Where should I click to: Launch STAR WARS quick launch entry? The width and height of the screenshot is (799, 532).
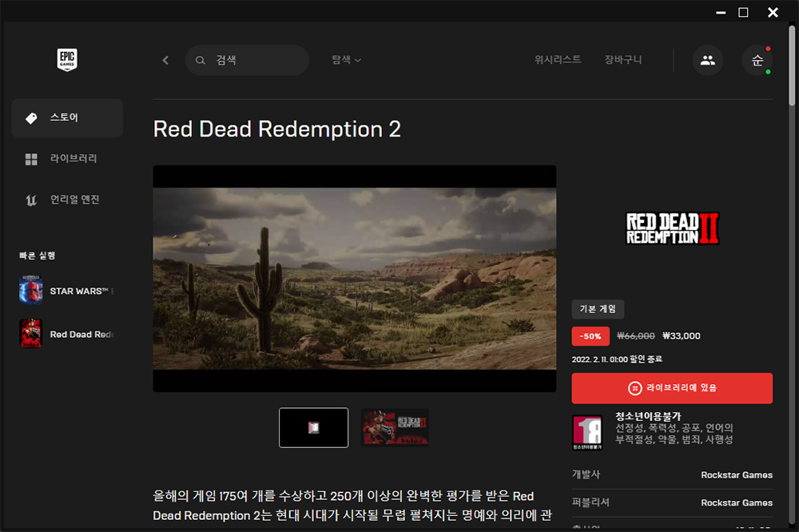[67, 291]
